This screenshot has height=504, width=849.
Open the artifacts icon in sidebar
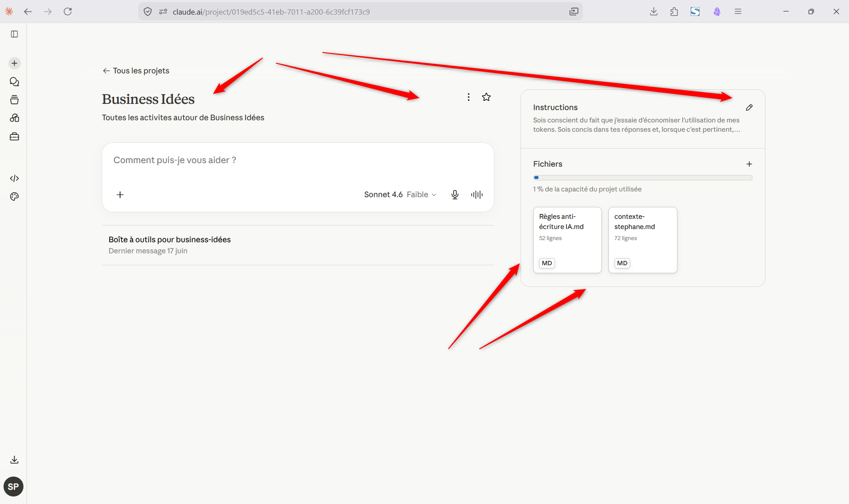14,118
